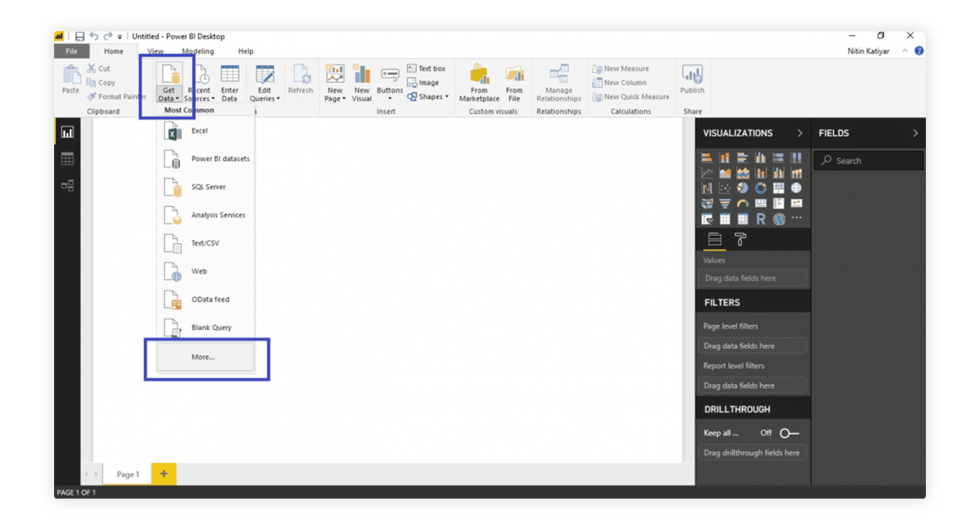This screenshot has width=980, height=531.
Task: Select the gauge visual
Action: (743, 204)
